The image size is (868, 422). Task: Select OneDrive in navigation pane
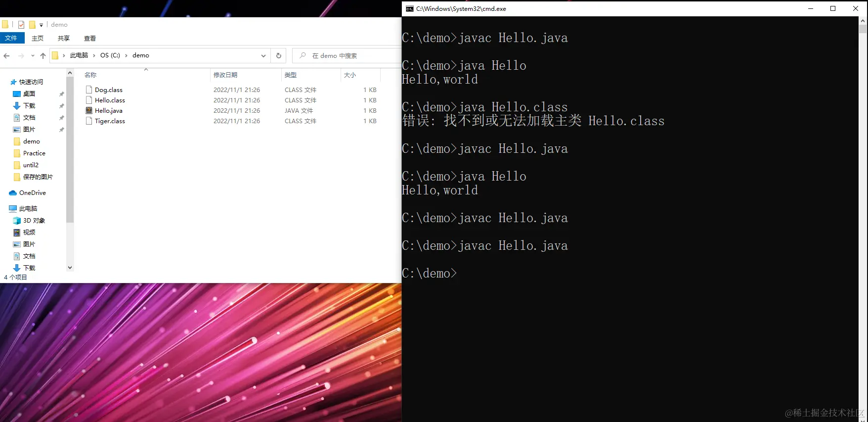33,192
